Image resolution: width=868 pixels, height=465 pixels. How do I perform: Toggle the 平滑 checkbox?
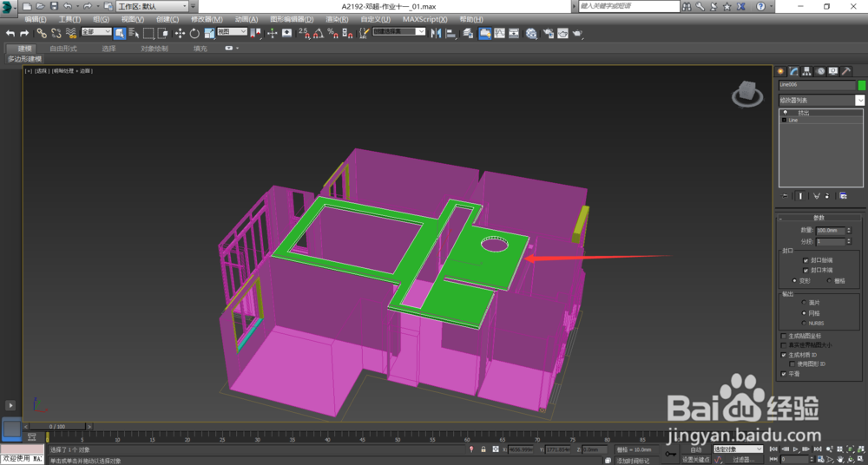[783, 374]
